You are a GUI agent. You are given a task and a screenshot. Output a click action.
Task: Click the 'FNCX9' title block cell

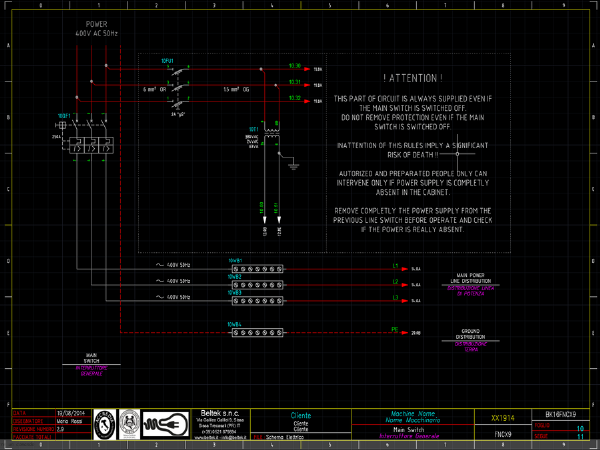tap(503, 435)
